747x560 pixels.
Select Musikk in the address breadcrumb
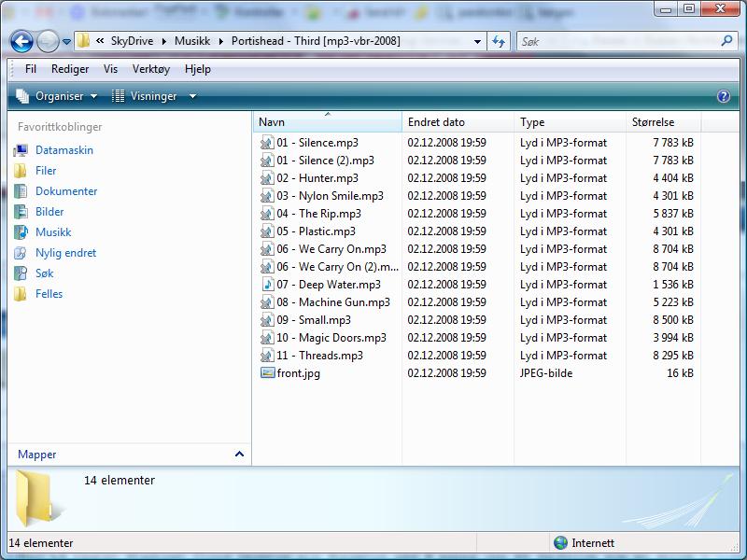(192, 41)
